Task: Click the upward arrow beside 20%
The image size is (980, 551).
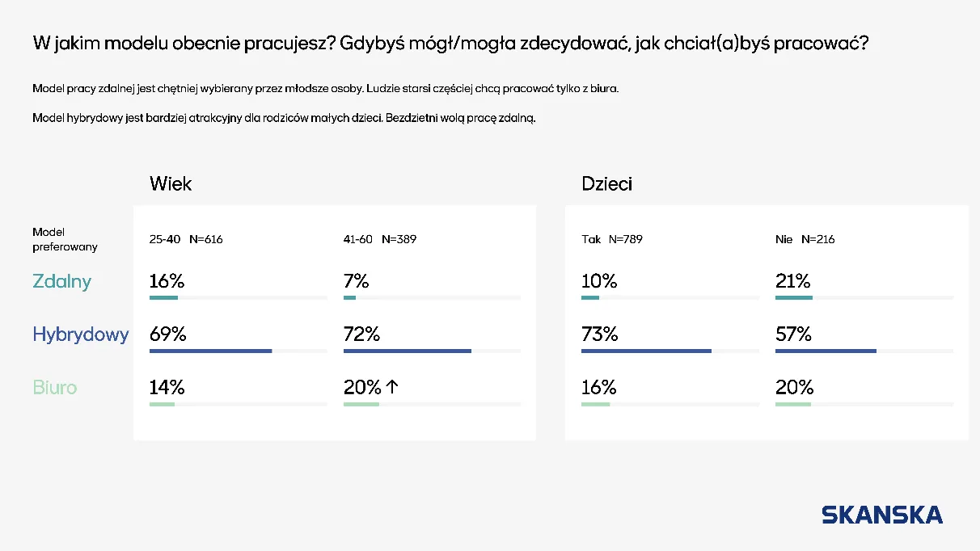Action: 392,387
